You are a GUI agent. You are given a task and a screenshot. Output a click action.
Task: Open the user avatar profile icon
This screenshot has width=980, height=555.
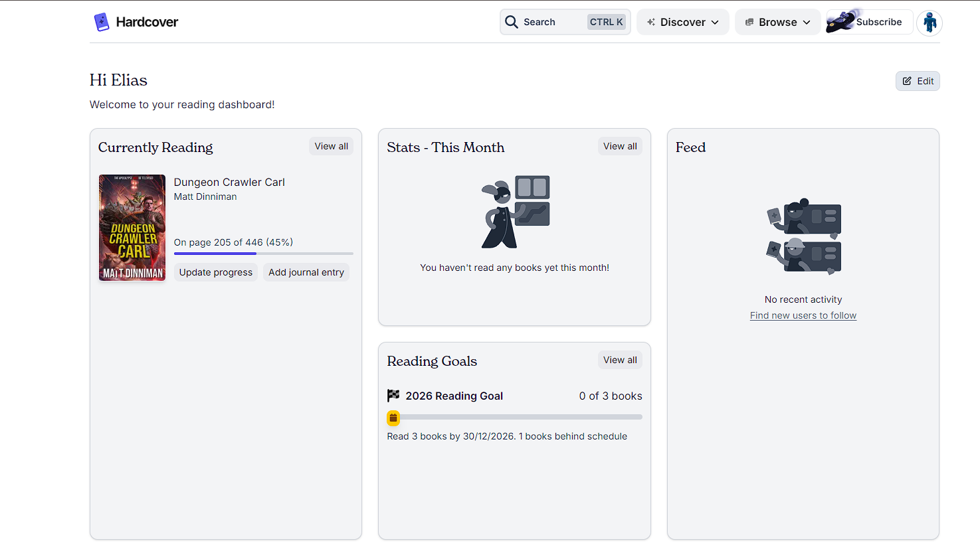click(930, 23)
